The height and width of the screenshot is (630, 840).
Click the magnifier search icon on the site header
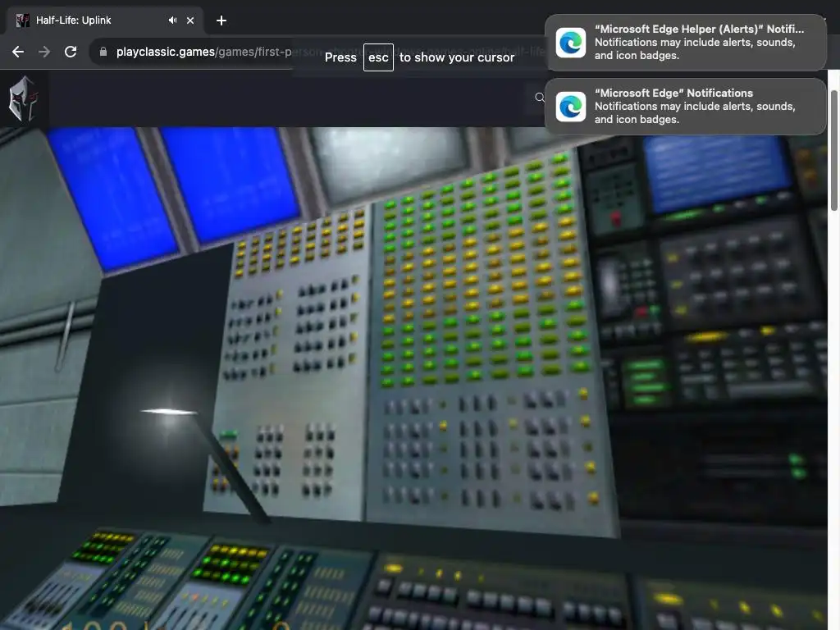point(540,98)
